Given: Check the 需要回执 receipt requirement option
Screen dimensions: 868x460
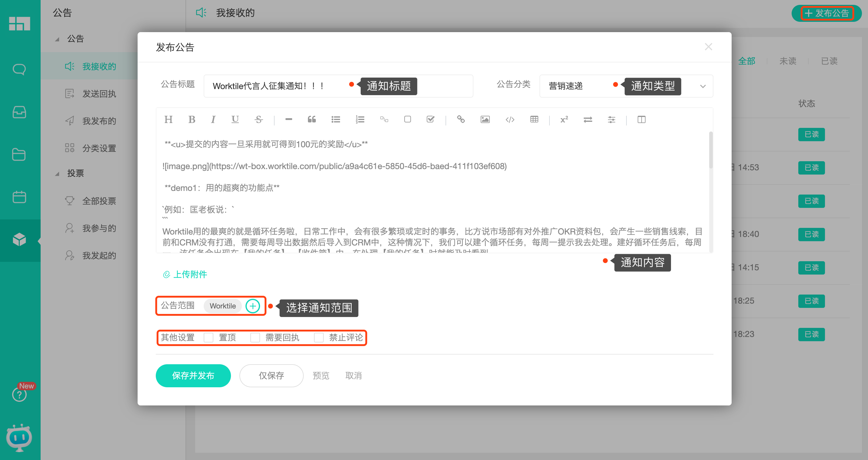Looking at the screenshot, I should 255,337.
